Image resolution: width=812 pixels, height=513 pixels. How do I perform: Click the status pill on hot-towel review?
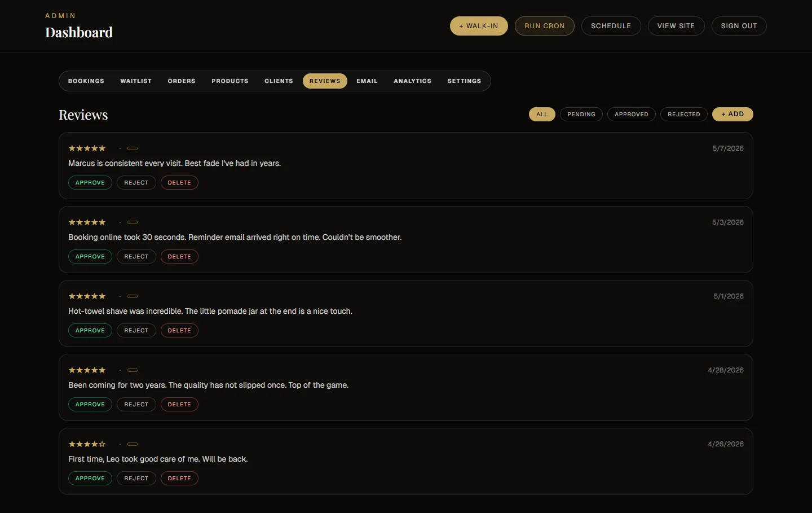pos(133,296)
